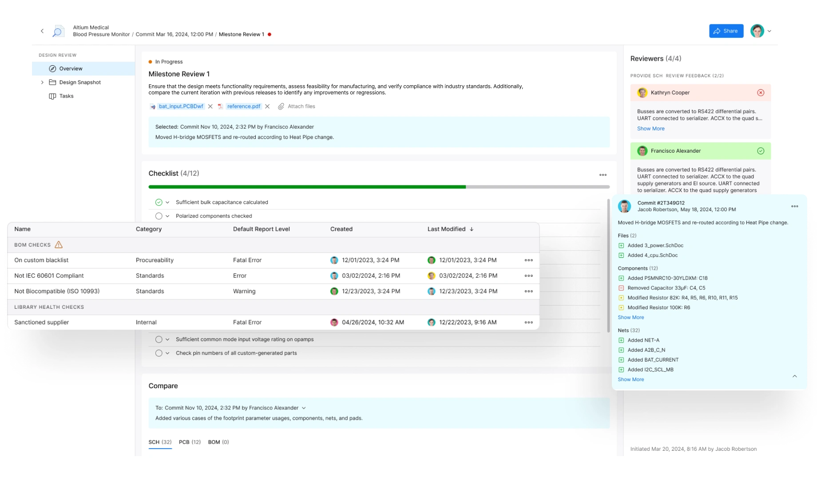Switch to the PCB tab
This screenshot has width=817, height=504.
click(x=190, y=442)
